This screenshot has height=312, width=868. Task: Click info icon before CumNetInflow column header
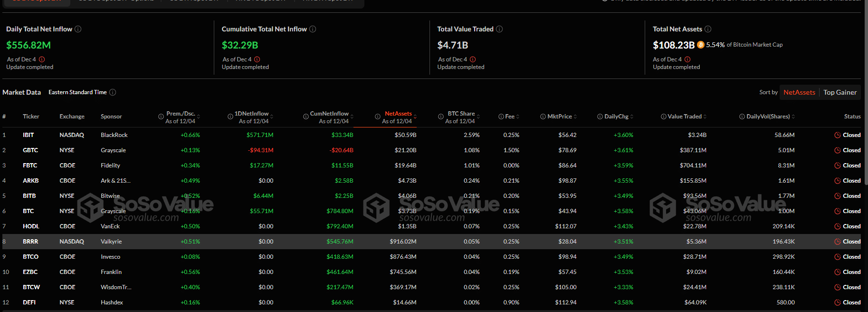click(306, 117)
